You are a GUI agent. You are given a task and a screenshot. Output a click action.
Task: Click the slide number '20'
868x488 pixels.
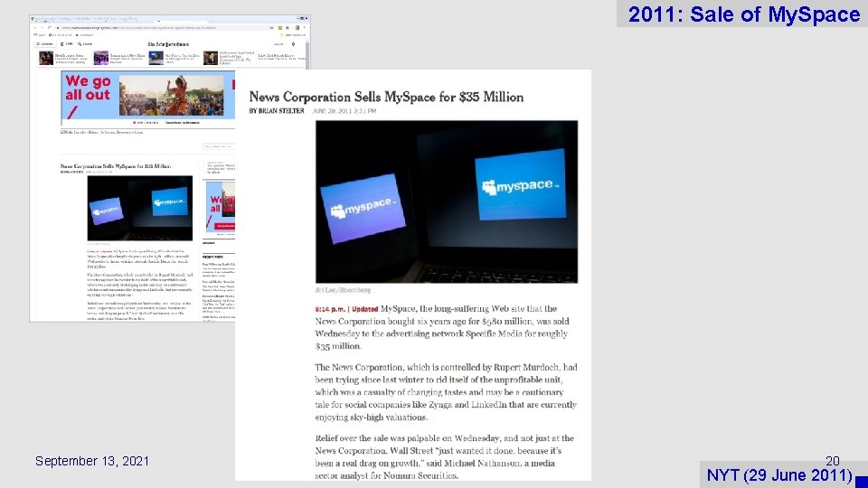coord(832,461)
